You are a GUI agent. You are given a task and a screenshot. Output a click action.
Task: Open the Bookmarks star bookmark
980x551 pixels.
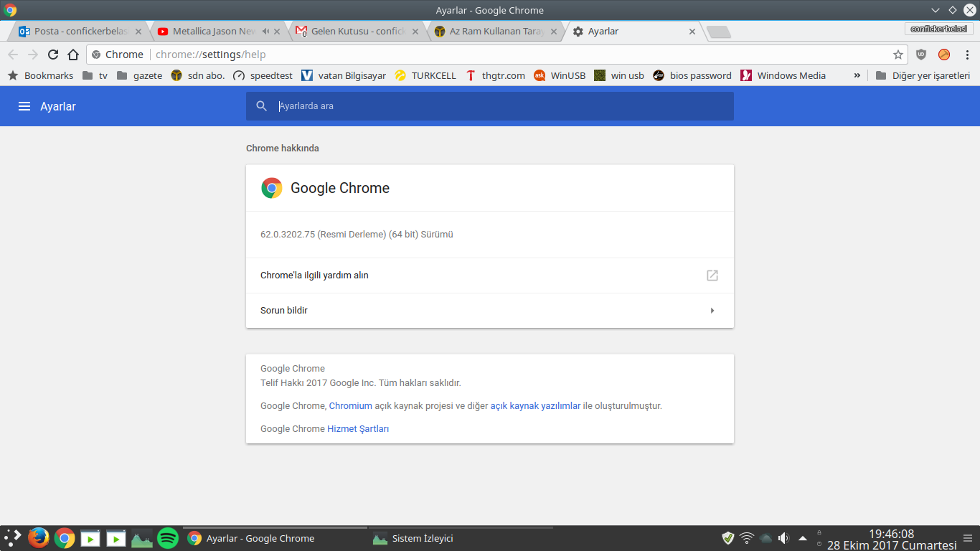point(40,75)
